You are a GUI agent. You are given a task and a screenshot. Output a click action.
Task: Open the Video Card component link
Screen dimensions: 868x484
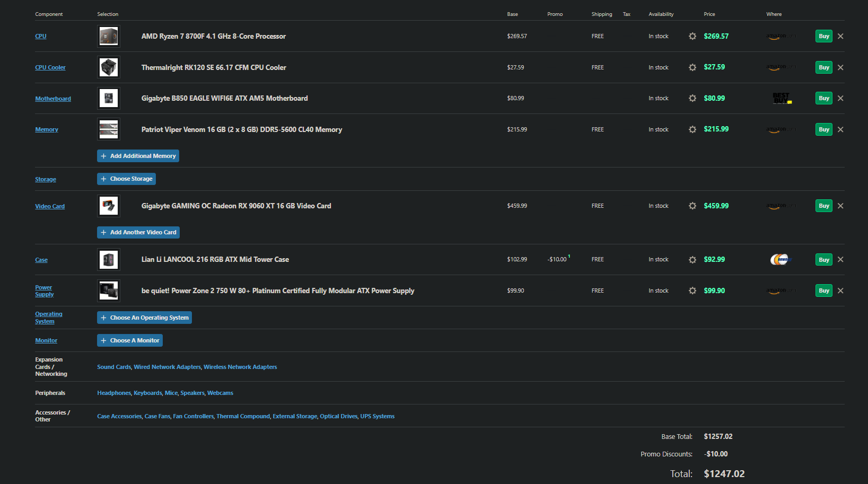click(x=50, y=206)
